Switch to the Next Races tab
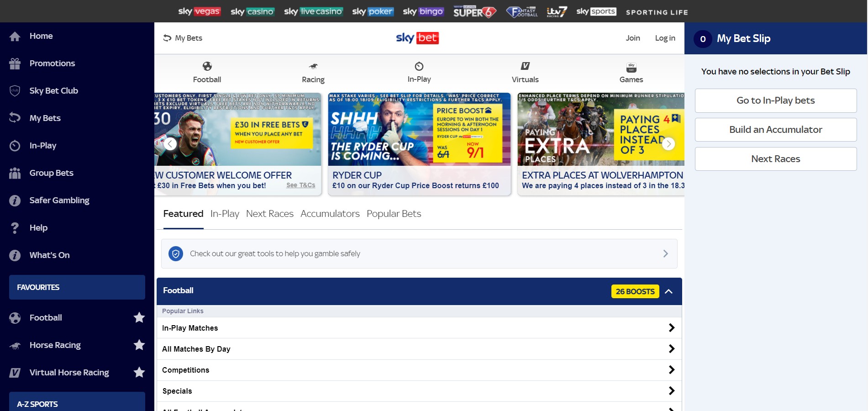The height and width of the screenshot is (411, 868). click(270, 214)
